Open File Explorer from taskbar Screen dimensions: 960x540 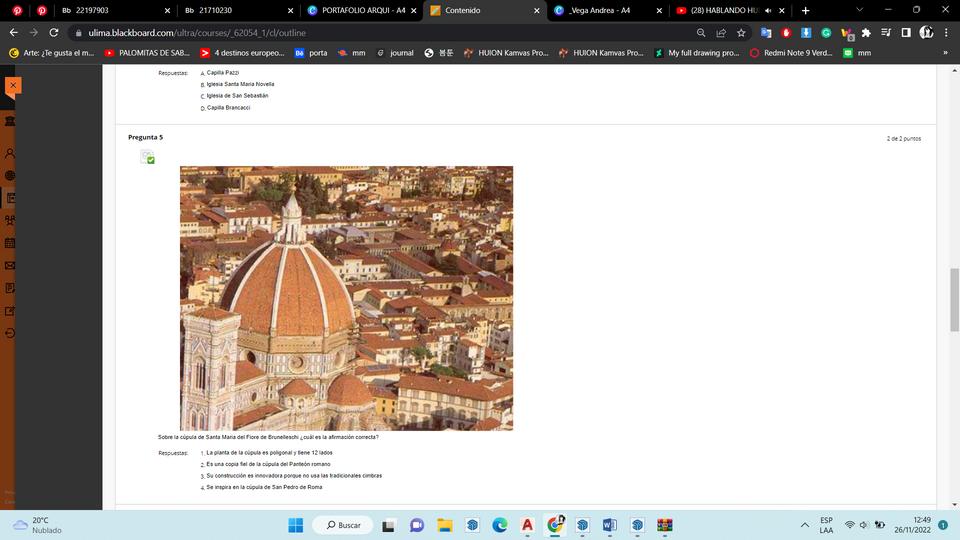444,525
